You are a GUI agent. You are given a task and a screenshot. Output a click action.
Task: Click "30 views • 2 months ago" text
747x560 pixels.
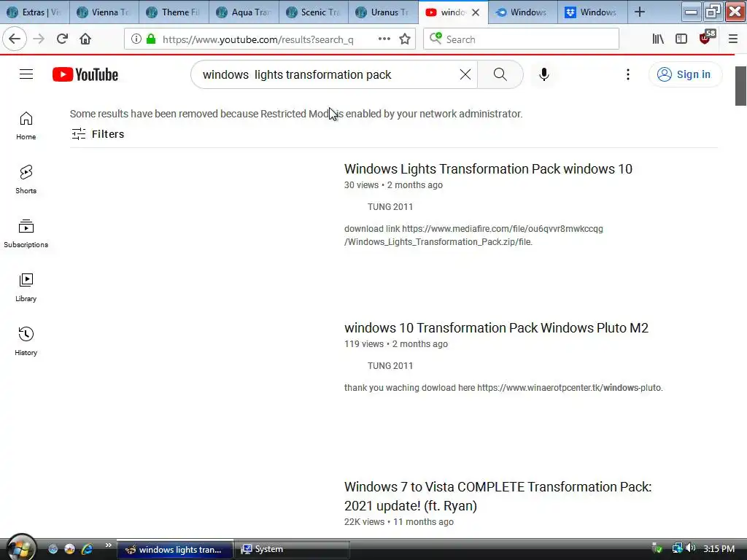[x=393, y=185]
